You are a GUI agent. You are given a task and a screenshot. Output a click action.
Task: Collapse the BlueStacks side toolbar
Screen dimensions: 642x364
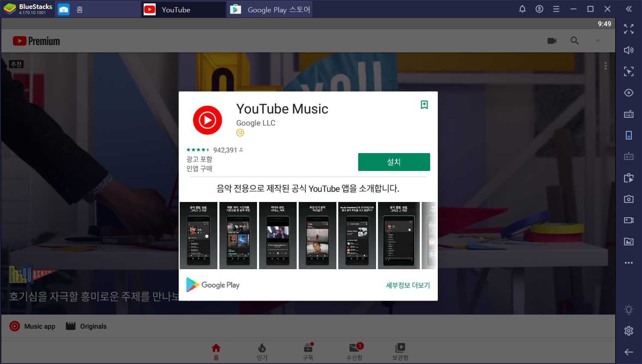click(629, 9)
